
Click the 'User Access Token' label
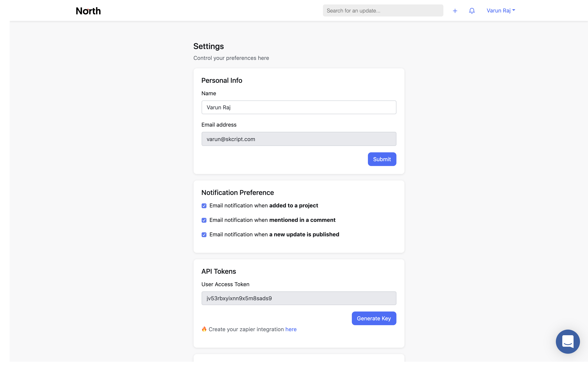[x=225, y=284]
